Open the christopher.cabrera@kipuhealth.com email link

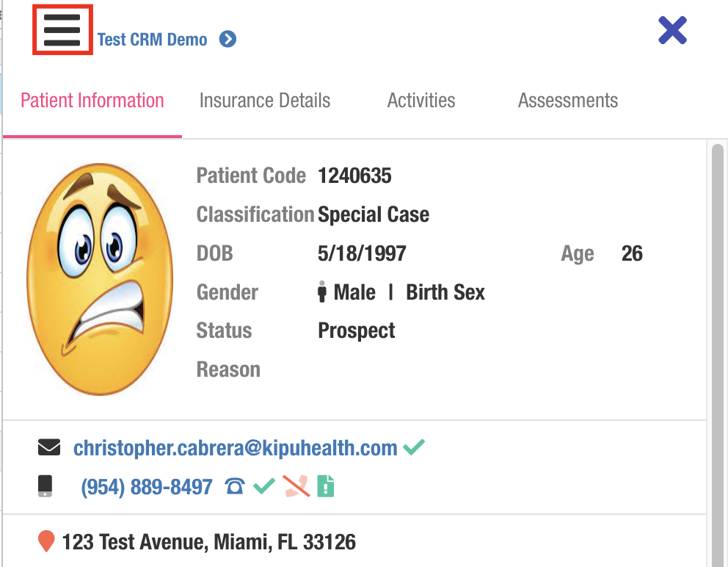tap(236, 448)
